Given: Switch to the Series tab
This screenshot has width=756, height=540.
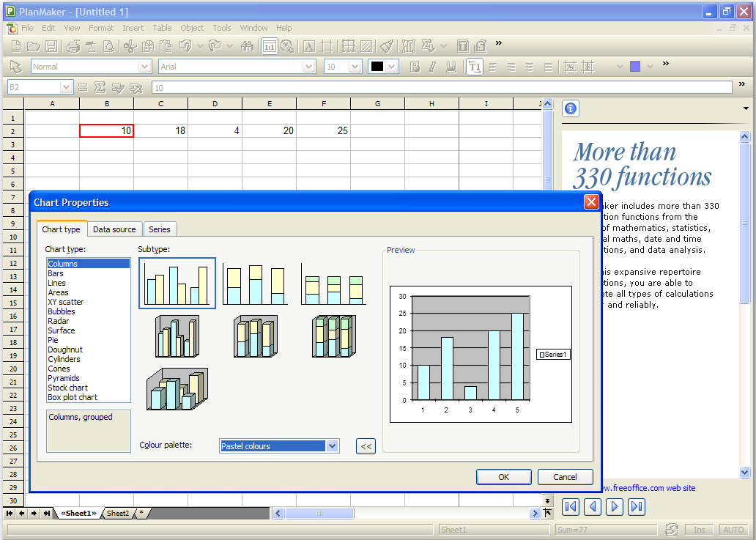Looking at the screenshot, I should click(x=160, y=229).
